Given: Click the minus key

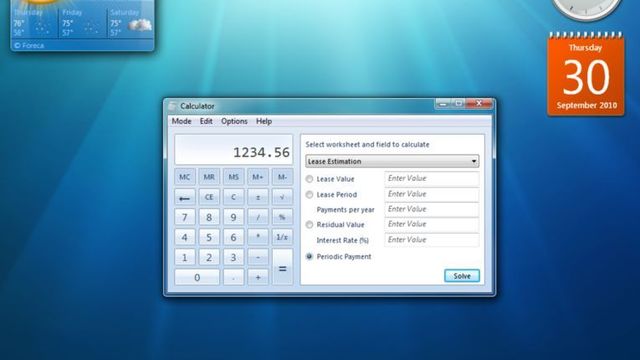Looking at the screenshot, I should coord(258,257).
